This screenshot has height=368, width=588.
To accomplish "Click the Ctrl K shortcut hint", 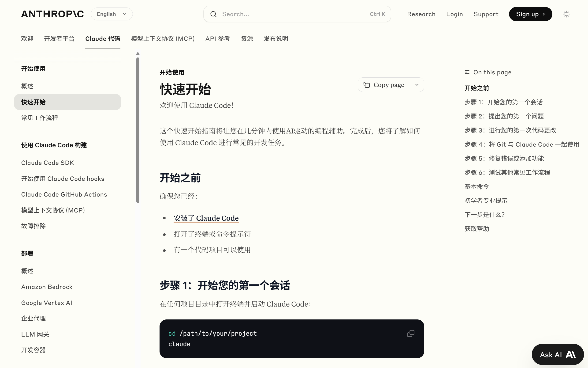I will (377, 14).
